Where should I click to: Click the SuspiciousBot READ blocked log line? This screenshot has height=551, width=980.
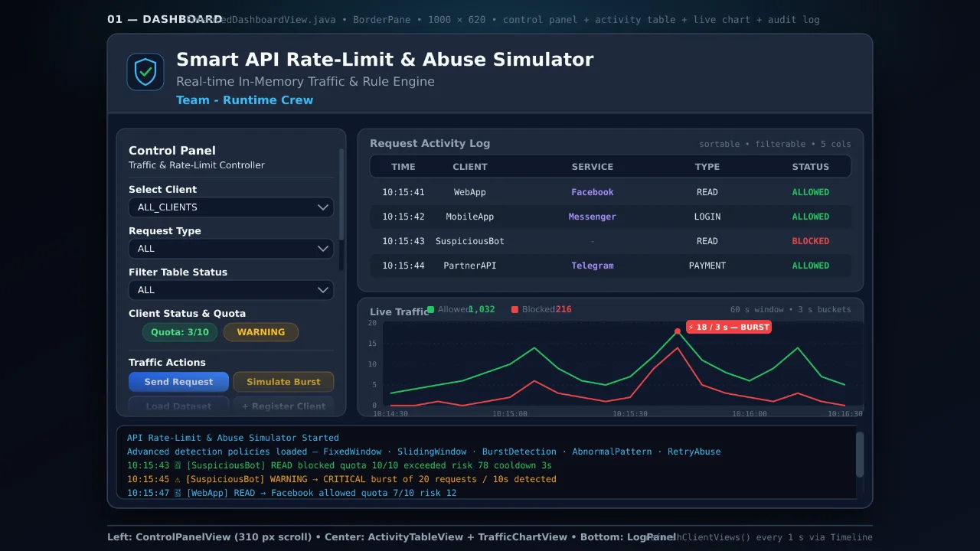339,465
